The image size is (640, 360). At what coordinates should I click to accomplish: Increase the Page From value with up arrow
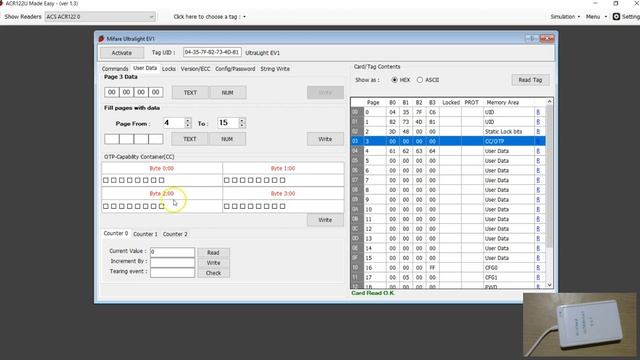tap(188, 120)
